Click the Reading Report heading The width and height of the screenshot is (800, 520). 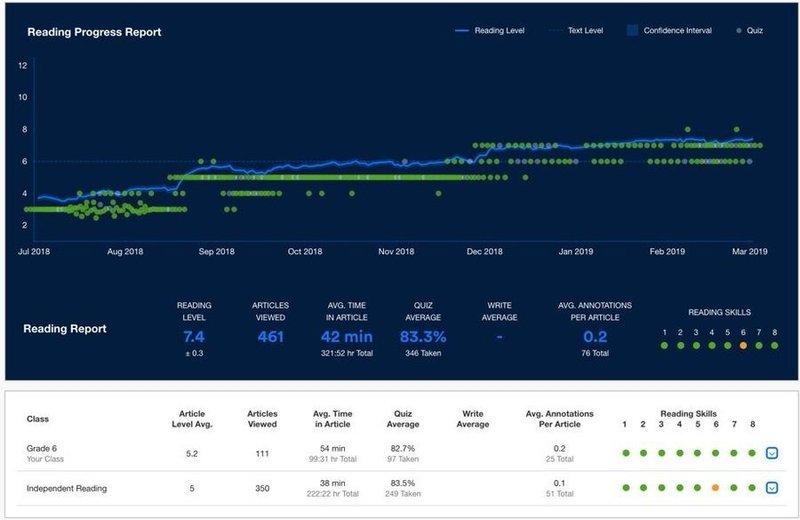click(65, 329)
